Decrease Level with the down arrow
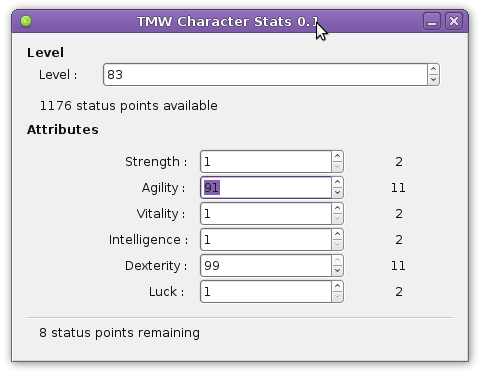Image resolution: width=482 pixels, height=375 pixels. tap(433, 80)
